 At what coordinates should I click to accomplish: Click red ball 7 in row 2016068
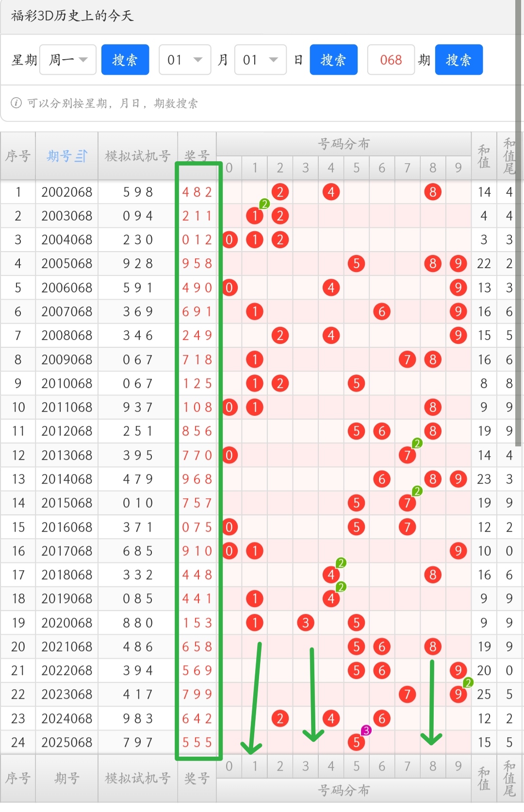[408, 527]
